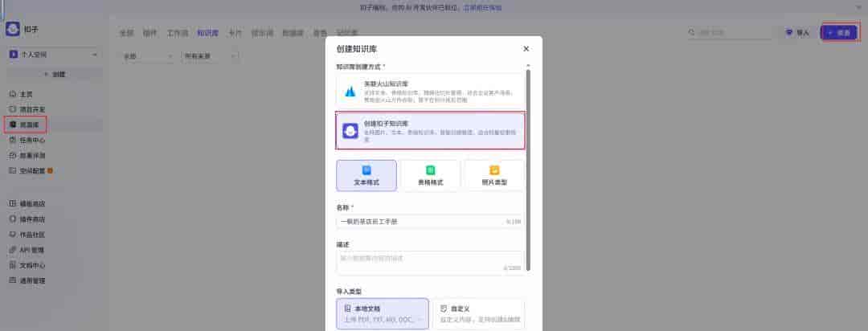Dismiss the top announcement banner

tap(858, 8)
